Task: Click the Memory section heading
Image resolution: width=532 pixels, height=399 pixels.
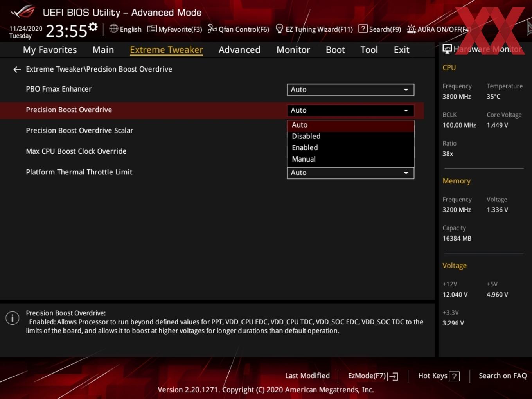Action: (457, 181)
